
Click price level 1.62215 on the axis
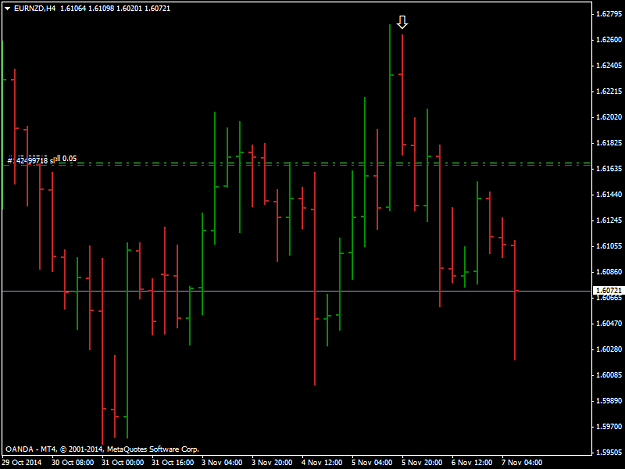pos(609,92)
